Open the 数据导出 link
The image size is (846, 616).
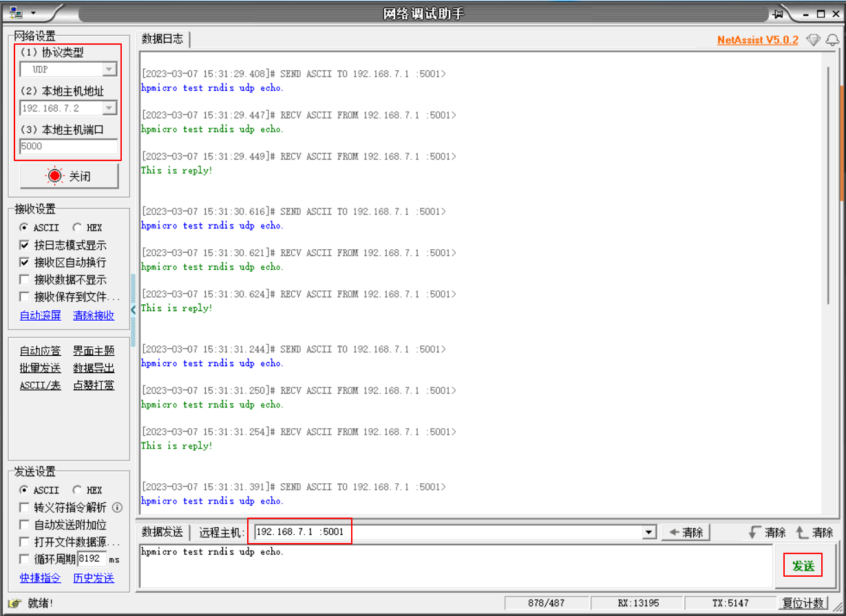tap(94, 368)
